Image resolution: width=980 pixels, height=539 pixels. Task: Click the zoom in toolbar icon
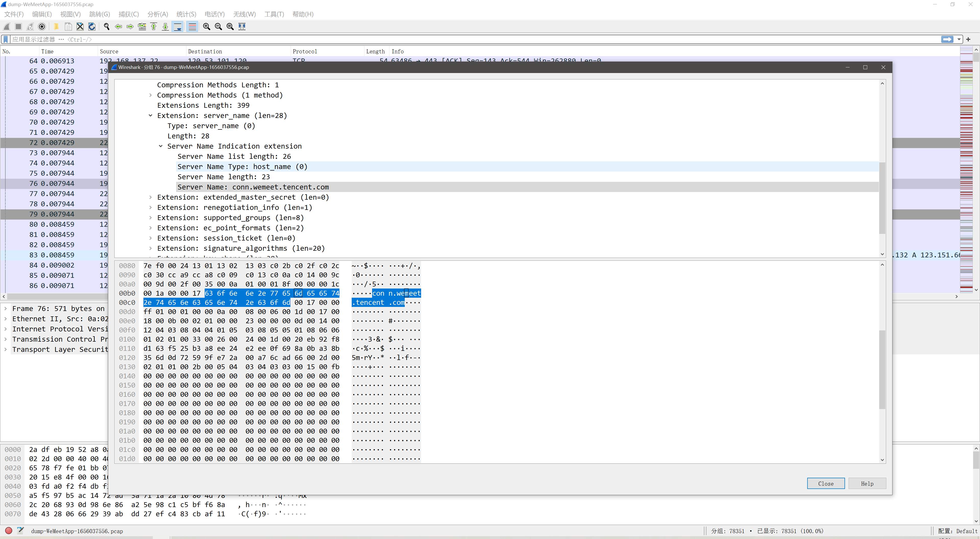coord(206,26)
